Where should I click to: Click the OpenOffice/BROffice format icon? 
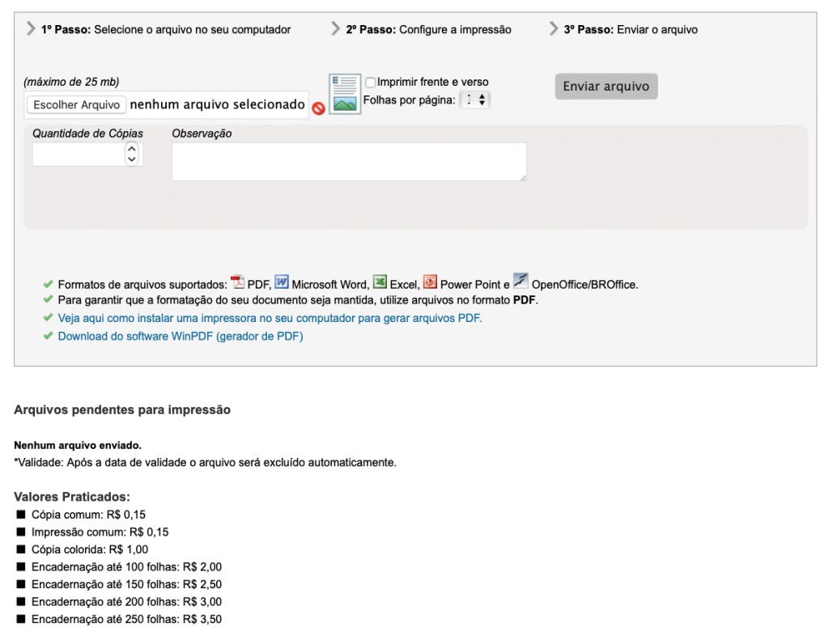(x=521, y=281)
